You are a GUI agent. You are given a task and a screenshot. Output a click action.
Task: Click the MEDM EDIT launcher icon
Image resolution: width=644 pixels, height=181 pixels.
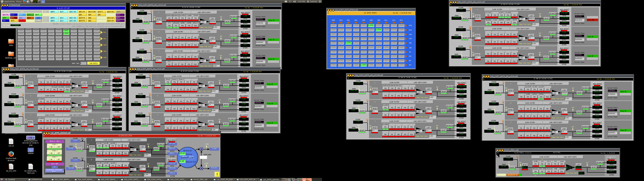point(35,2)
